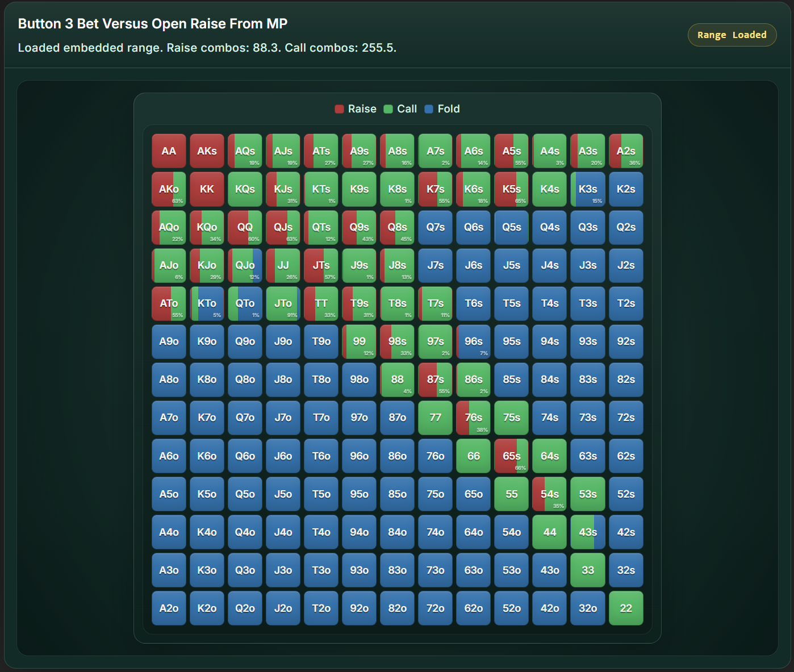Click the 54s cell showing 35%

[x=550, y=494]
